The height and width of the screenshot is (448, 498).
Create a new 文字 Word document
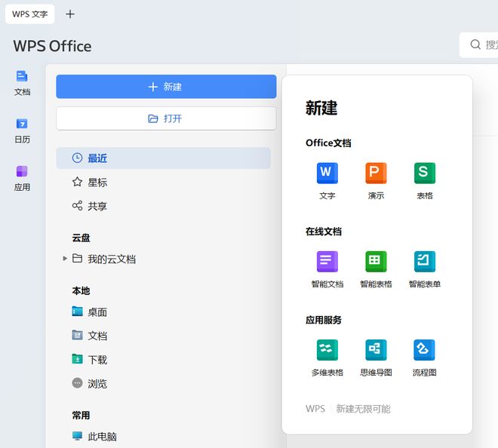pyautogui.click(x=327, y=181)
